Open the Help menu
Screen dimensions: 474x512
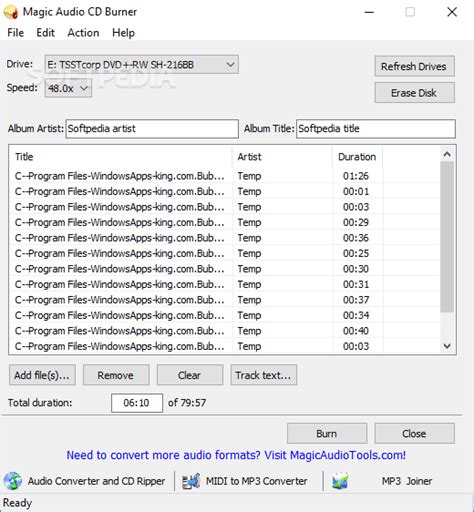123,33
